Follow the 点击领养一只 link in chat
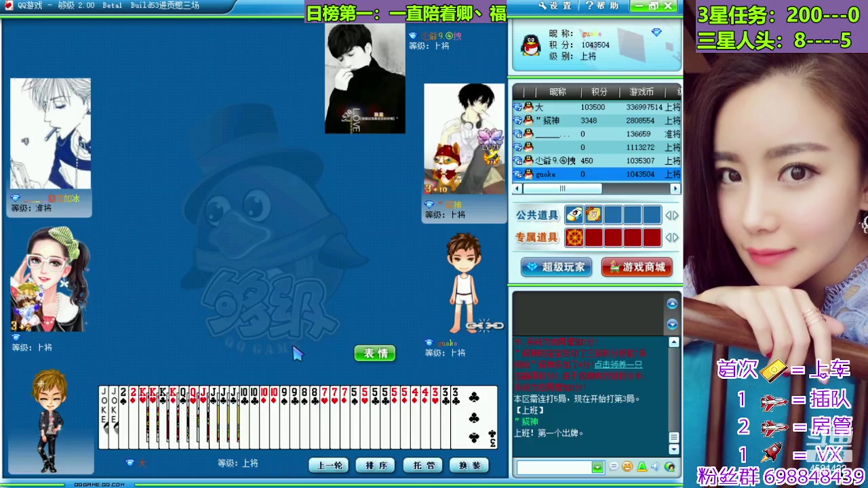Image resolution: width=868 pixels, height=488 pixels. point(618,365)
